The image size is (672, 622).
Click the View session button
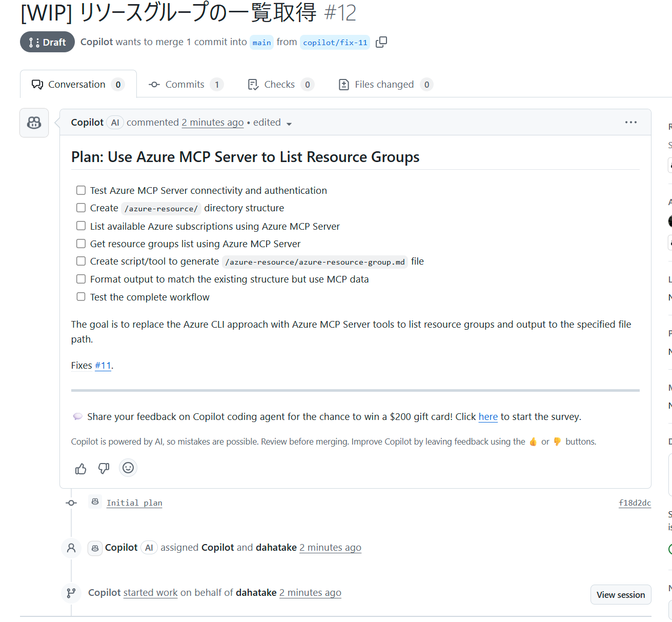621,594
